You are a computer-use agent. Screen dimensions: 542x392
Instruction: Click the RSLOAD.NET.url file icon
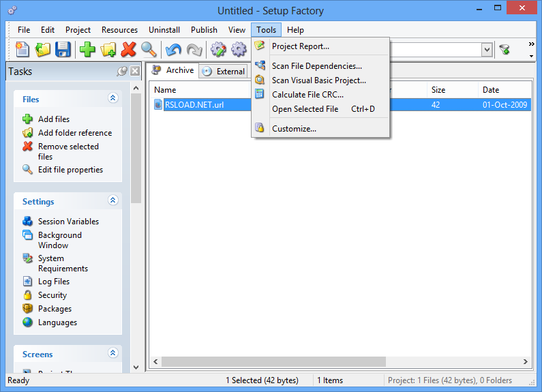click(x=158, y=105)
